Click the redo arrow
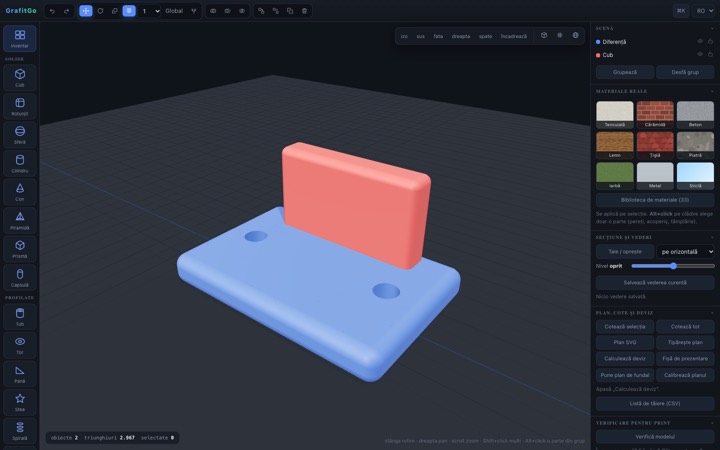 tap(67, 11)
